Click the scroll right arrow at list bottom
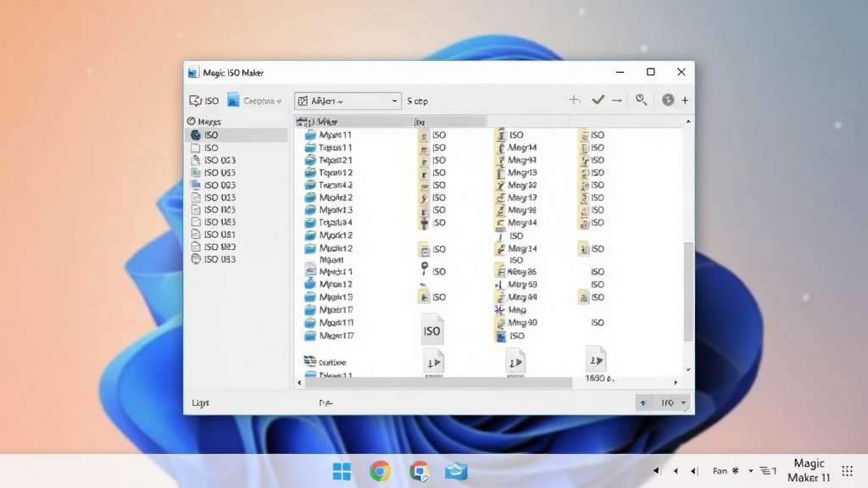 tap(676, 382)
